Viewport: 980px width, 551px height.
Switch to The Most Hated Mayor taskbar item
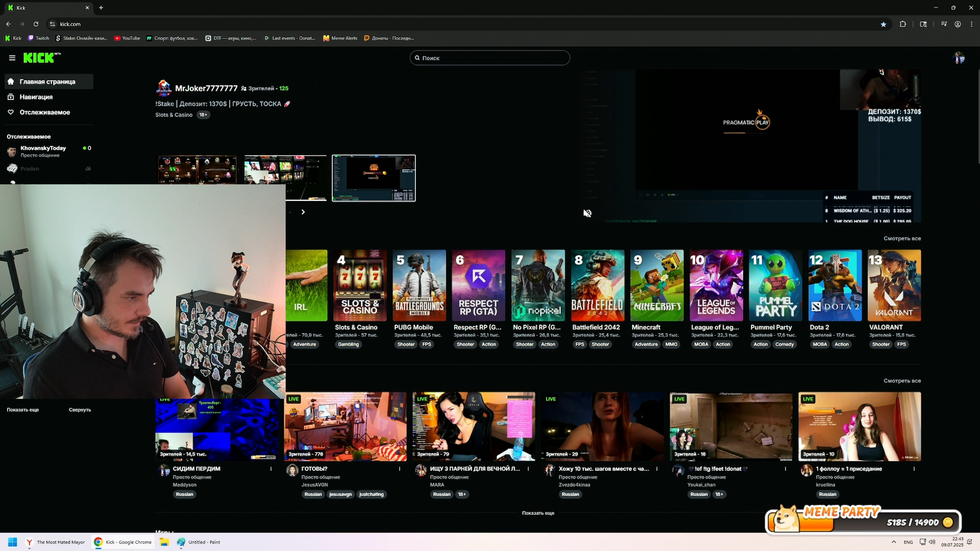(x=55, y=542)
